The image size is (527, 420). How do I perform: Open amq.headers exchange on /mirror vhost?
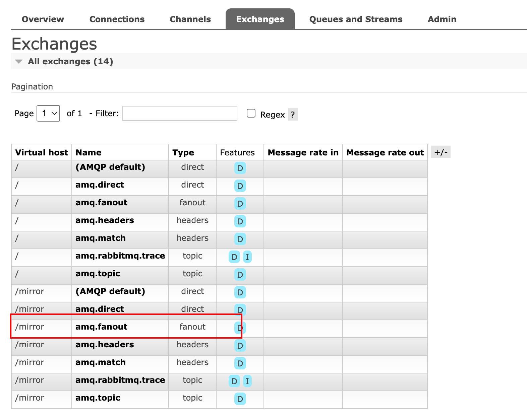(x=105, y=345)
